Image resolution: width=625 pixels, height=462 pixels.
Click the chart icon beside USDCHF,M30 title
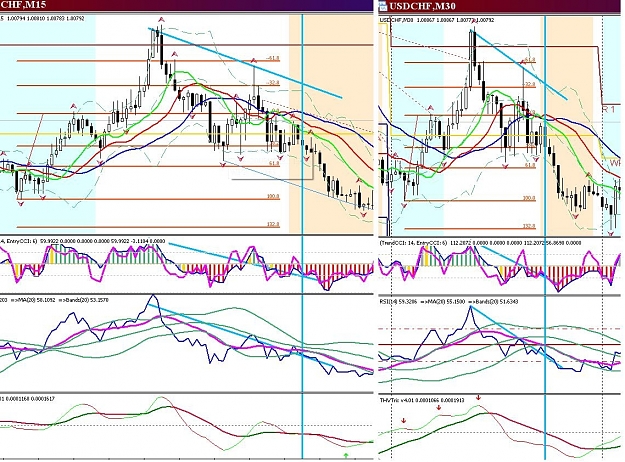click(x=383, y=6)
